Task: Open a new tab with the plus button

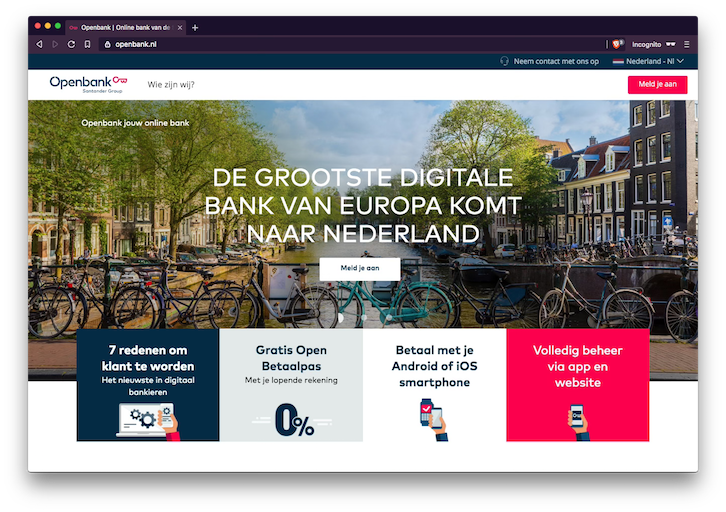Action: 195,28
